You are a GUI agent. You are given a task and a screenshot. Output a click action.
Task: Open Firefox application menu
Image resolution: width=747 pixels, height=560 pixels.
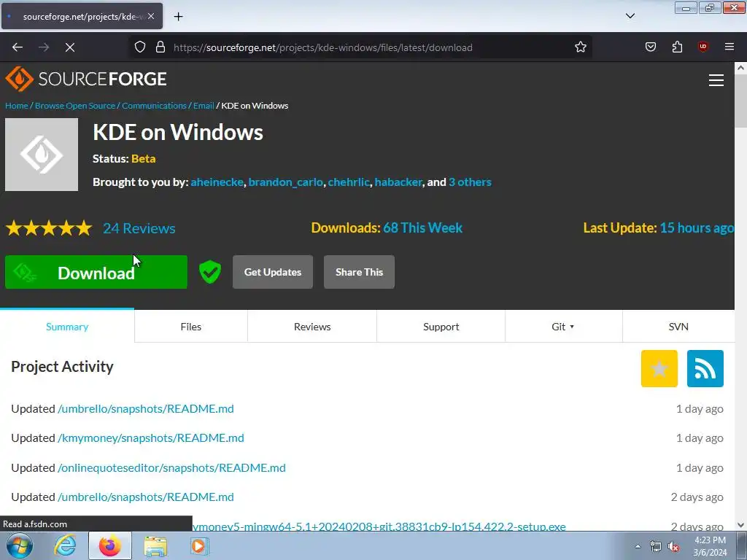coord(729,47)
